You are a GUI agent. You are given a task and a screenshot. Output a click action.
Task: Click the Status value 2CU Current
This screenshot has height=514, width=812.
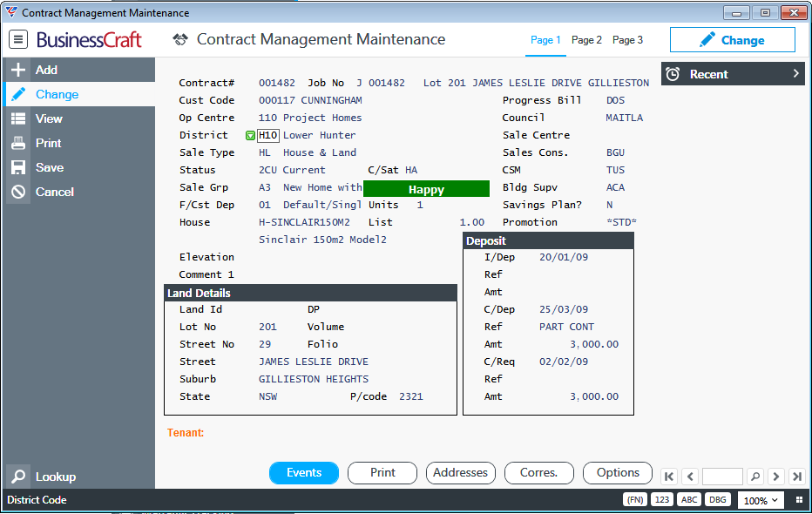(x=292, y=170)
